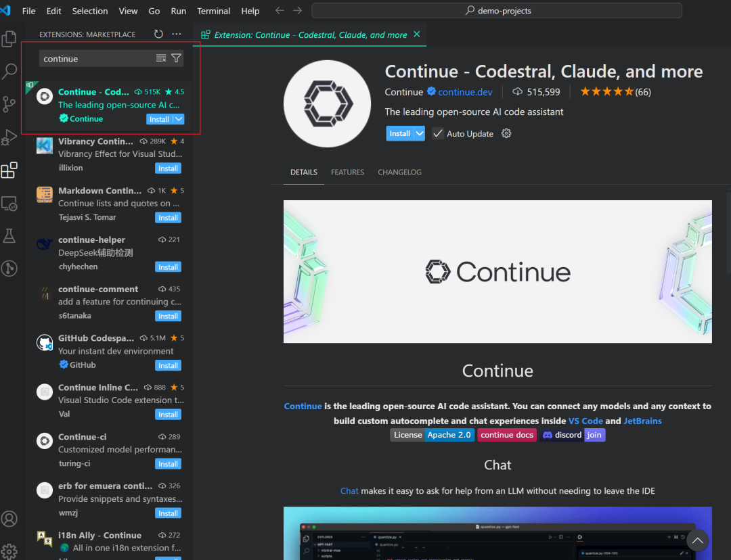Expand the Install dropdown in extension details

tap(420, 133)
